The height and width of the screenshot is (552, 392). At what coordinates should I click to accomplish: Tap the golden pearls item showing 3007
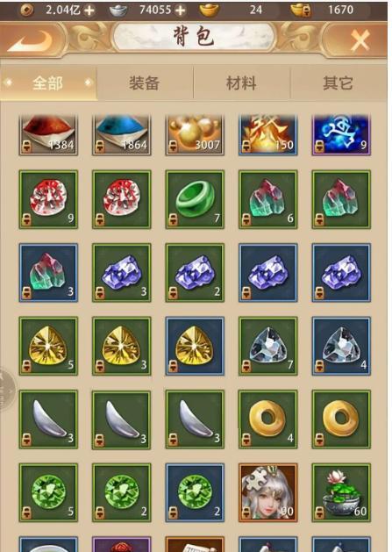(195, 135)
